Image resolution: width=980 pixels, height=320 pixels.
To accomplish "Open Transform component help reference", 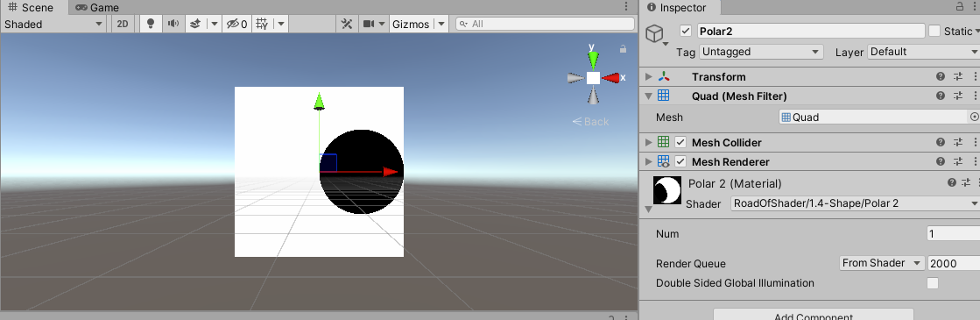I will (x=941, y=76).
